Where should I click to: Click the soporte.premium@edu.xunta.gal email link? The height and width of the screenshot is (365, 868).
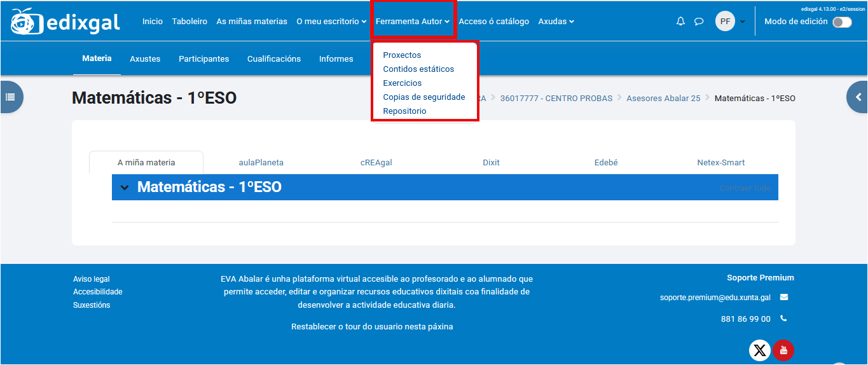(715, 297)
